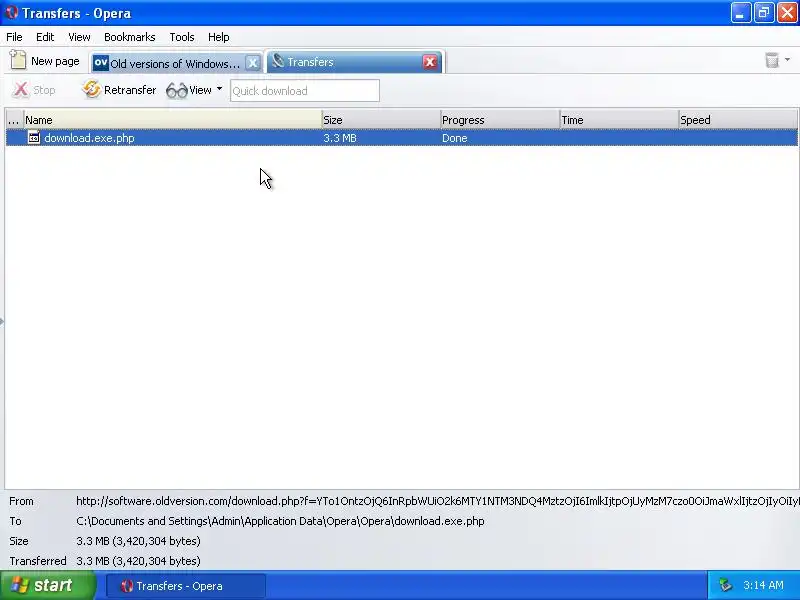Click the Retransfer arrows icon
800x600 pixels.
(x=91, y=89)
